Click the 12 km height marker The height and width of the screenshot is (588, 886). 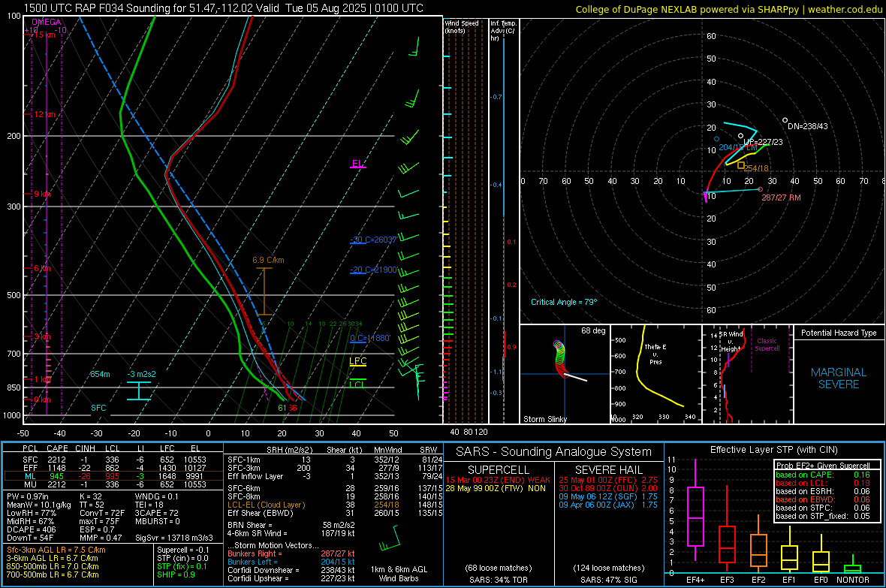point(44,114)
